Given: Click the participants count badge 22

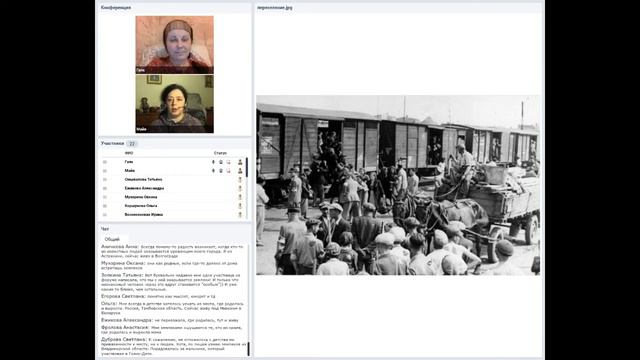Looking at the screenshot, I should [131, 144].
